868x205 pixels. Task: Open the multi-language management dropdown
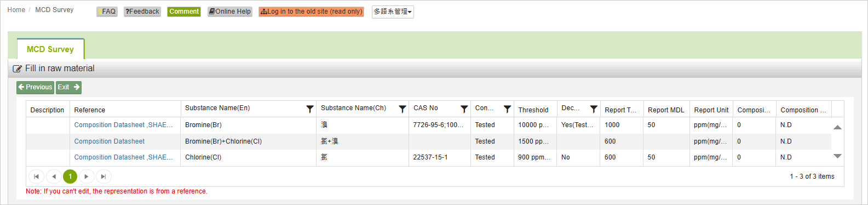[x=393, y=12]
